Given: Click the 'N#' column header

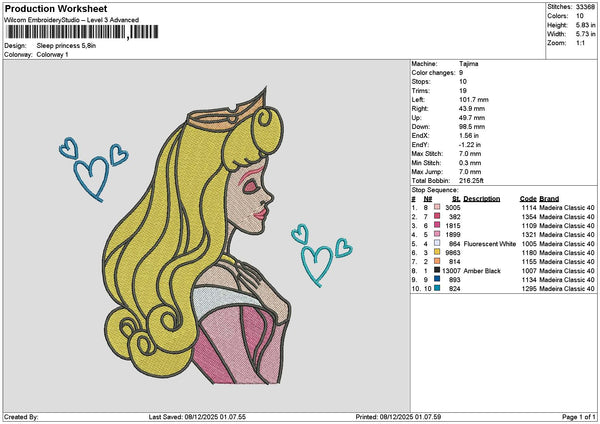Looking at the screenshot, I should (x=427, y=199).
